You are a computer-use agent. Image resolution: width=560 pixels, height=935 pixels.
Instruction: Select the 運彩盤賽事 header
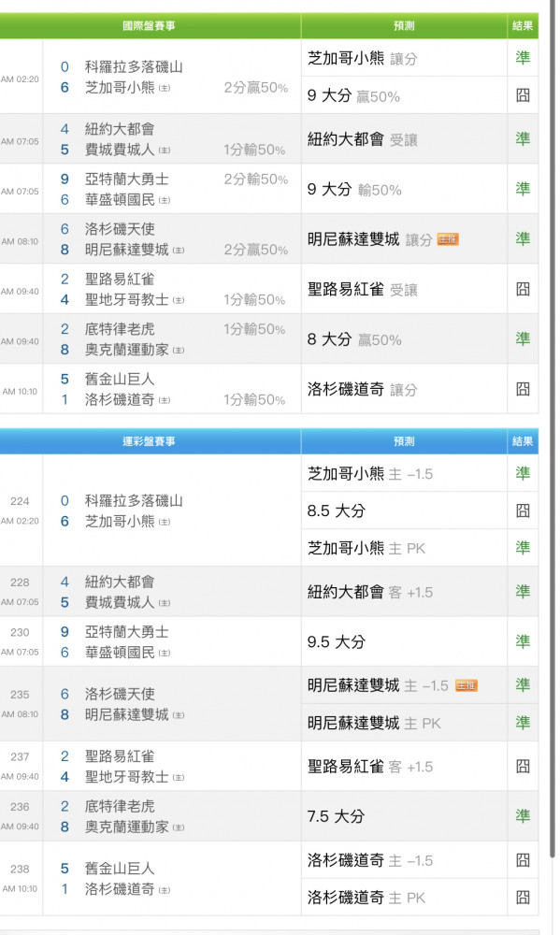[x=149, y=441]
